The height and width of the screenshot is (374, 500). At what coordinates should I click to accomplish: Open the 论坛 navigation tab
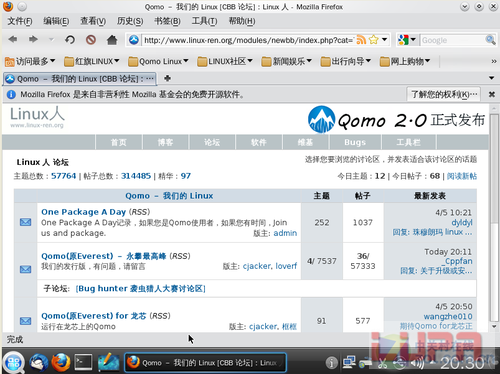(x=212, y=142)
